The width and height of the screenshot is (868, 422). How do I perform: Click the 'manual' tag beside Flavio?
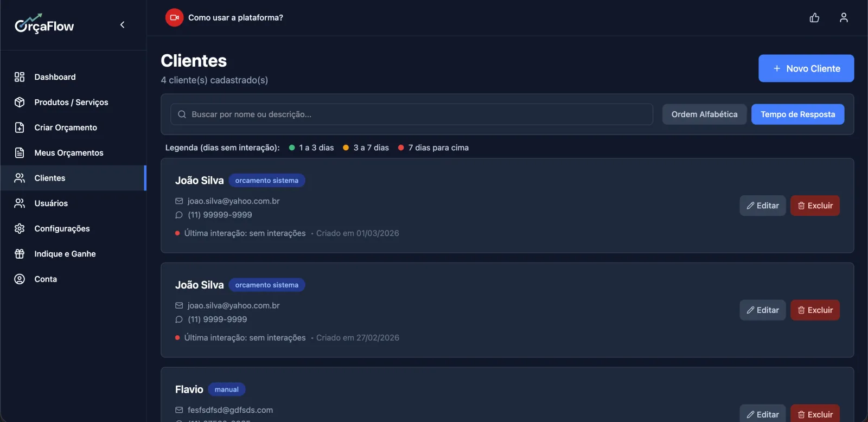point(227,389)
